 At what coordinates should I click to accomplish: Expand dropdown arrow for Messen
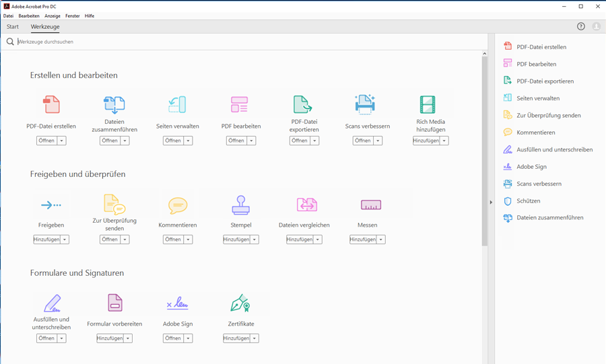coord(381,240)
